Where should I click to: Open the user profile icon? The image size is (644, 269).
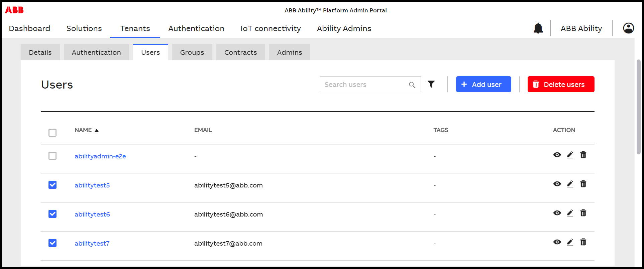(x=629, y=28)
